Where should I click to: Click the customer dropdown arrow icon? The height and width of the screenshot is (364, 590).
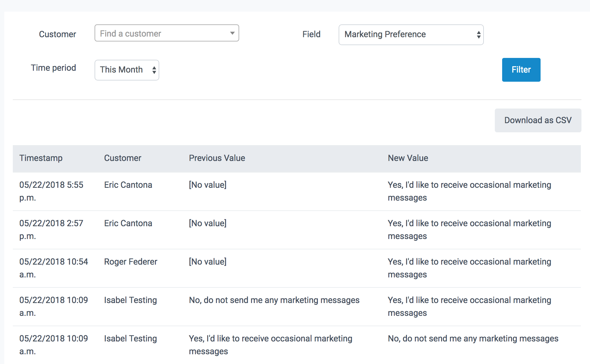point(232,33)
